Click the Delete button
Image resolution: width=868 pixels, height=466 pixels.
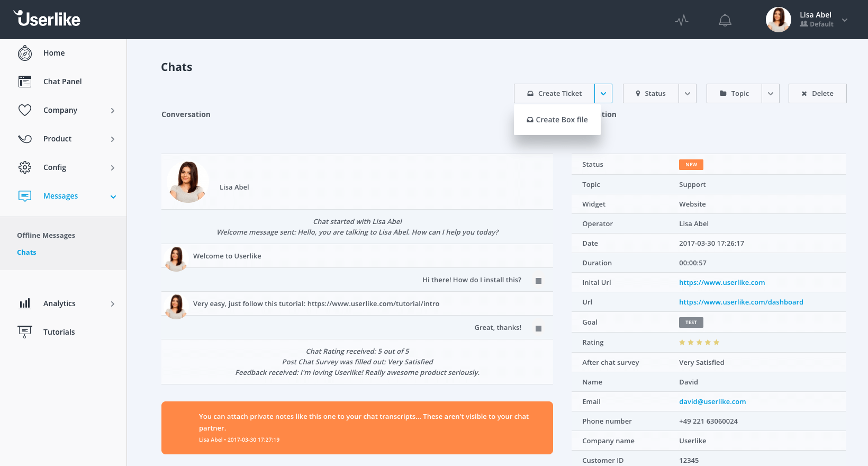point(818,93)
